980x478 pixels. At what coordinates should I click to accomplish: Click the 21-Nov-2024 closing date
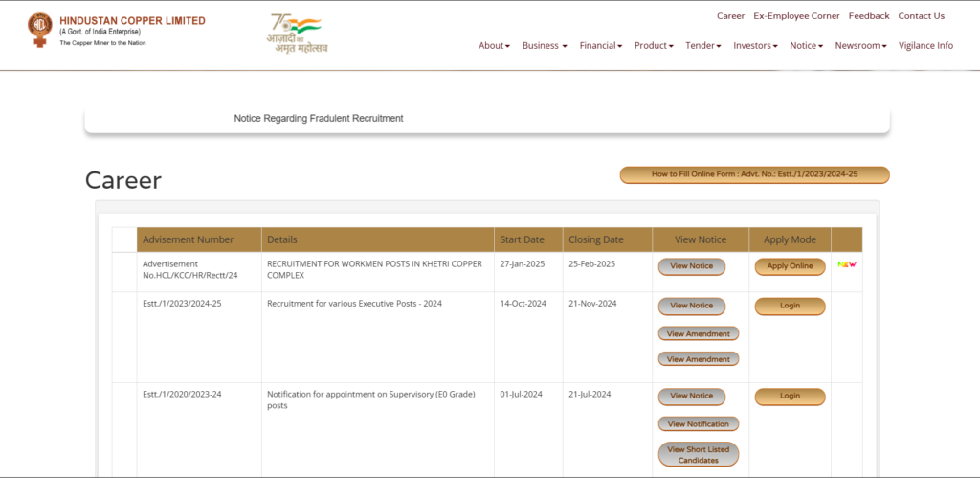(x=592, y=304)
